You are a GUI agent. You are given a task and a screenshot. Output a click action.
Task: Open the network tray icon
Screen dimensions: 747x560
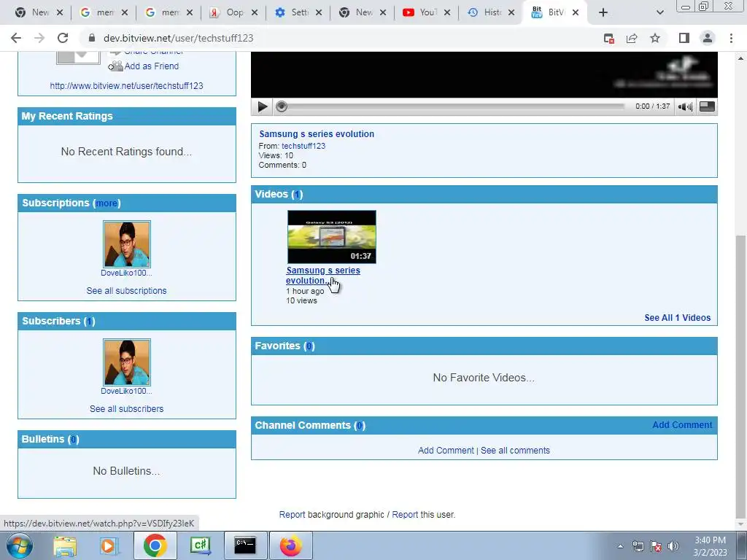click(638, 546)
